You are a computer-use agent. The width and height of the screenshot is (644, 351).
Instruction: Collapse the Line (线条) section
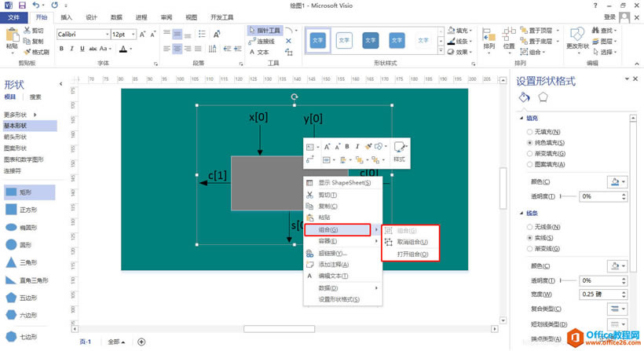tap(521, 213)
